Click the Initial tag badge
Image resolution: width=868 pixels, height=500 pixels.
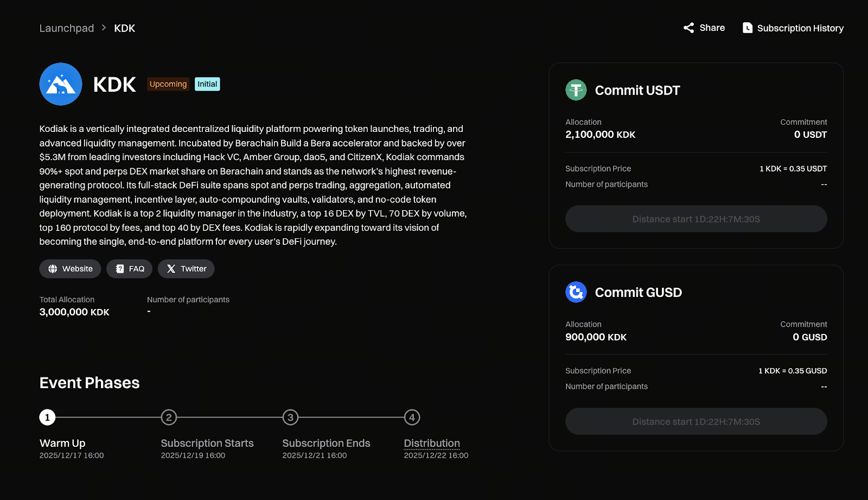pos(207,84)
